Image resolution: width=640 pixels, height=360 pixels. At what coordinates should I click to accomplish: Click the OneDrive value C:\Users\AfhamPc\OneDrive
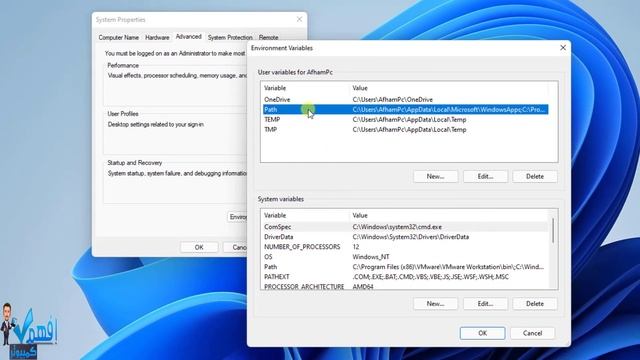coord(393,100)
